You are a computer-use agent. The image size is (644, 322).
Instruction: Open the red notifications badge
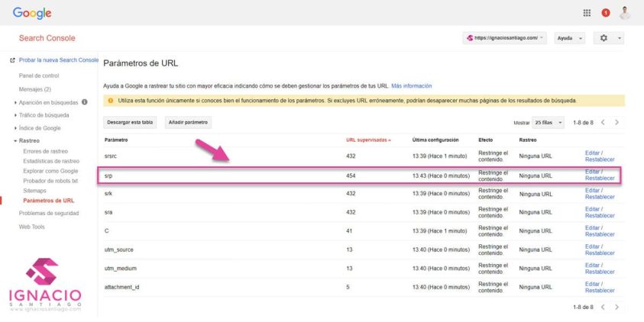coord(605,13)
